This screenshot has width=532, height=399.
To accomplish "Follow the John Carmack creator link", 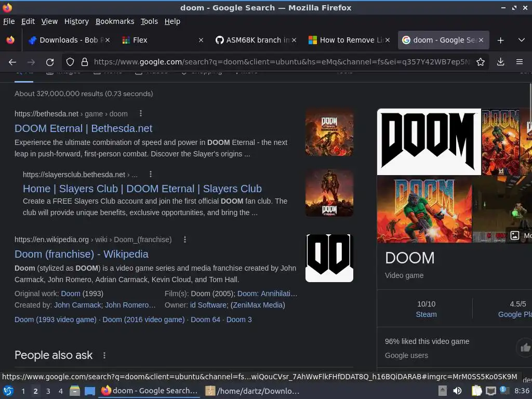I will pyautogui.click(x=78, y=305).
